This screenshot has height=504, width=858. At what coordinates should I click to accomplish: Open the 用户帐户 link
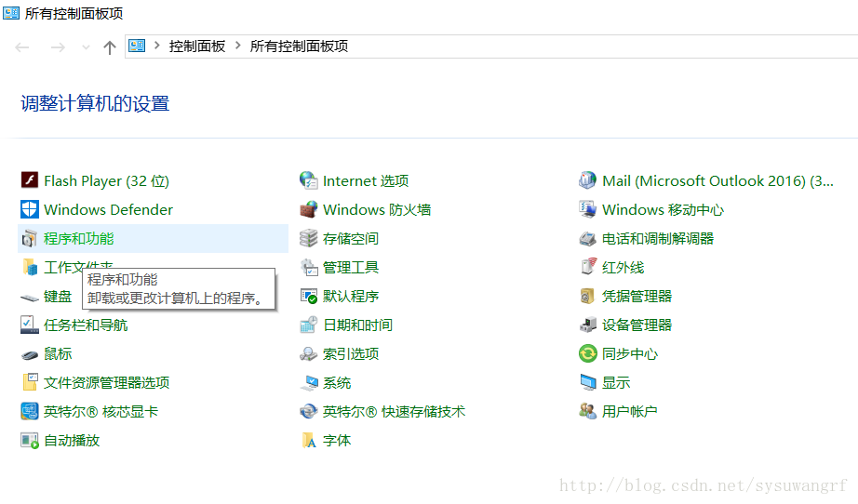(x=630, y=412)
